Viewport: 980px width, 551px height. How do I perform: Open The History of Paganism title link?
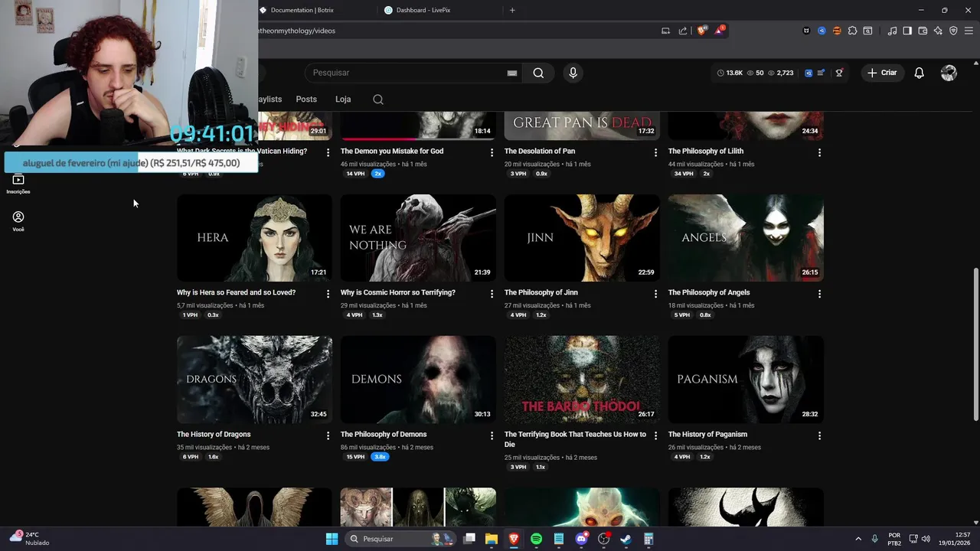pyautogui.click(x=707, y=435)
